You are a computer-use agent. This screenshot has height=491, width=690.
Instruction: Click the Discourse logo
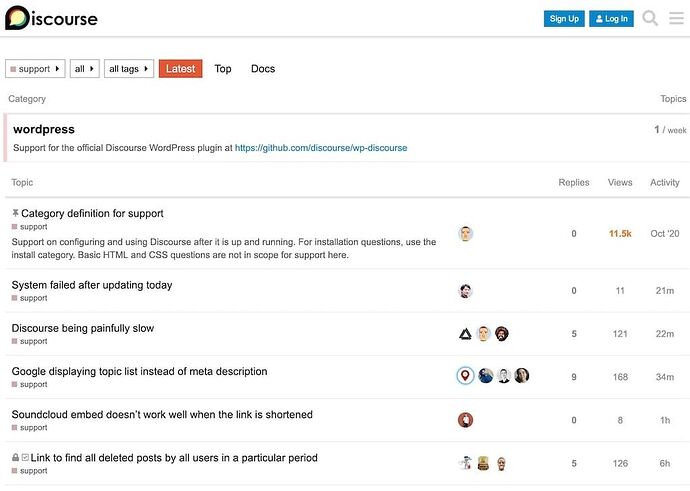(52, 18)
